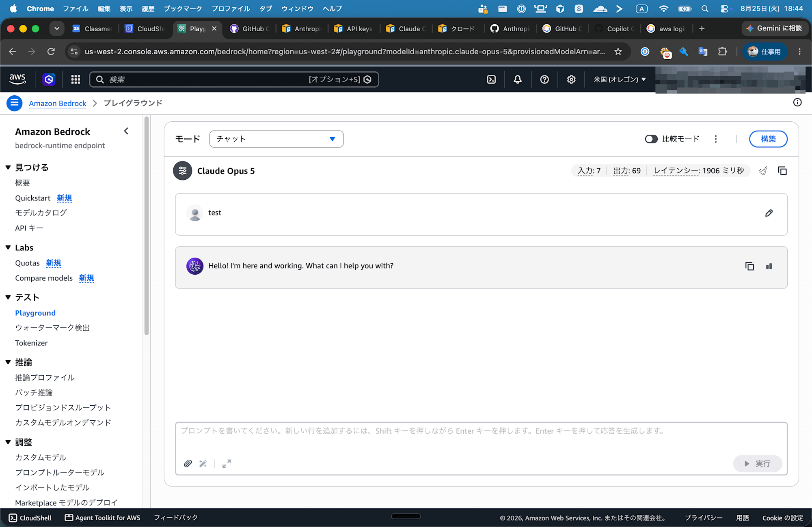The image size is (812, 527).
Task: Open the page info panel icon
Action: tap(797, 103)
